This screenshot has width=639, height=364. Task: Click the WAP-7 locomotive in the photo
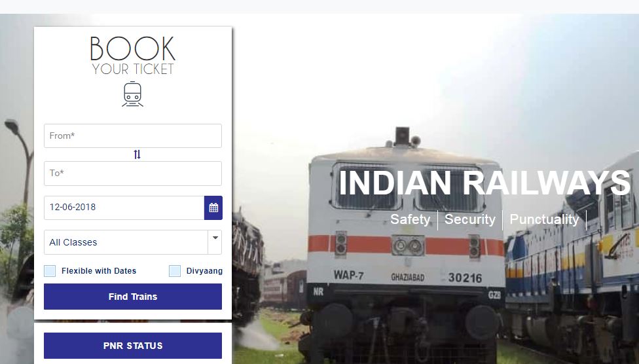pos(405,245)
